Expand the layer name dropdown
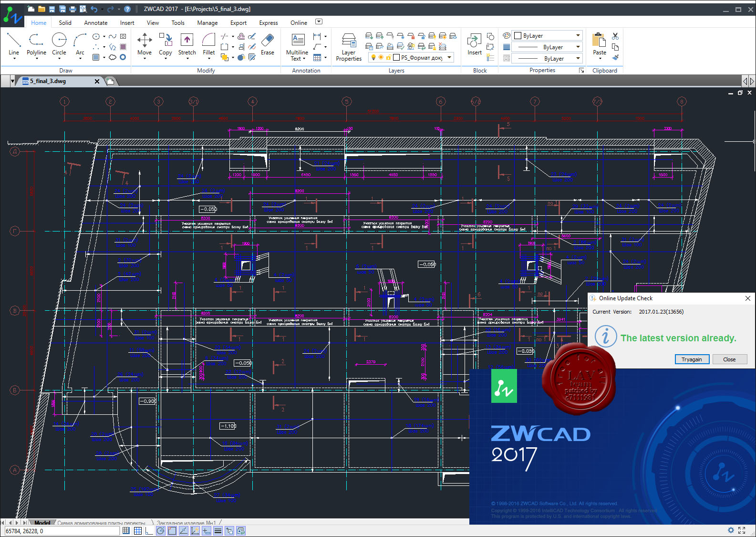The width and height of the screenshot is (756, 537). tap(449, 57)
